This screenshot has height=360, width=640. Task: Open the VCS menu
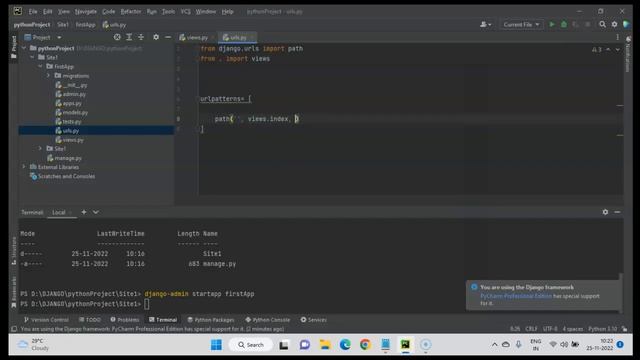186,11
